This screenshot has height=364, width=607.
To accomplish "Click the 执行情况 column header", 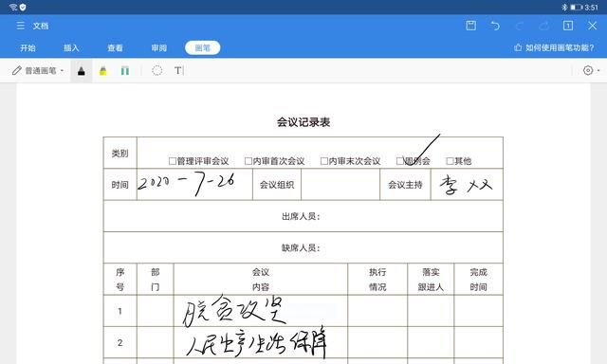I will point(377,280).
